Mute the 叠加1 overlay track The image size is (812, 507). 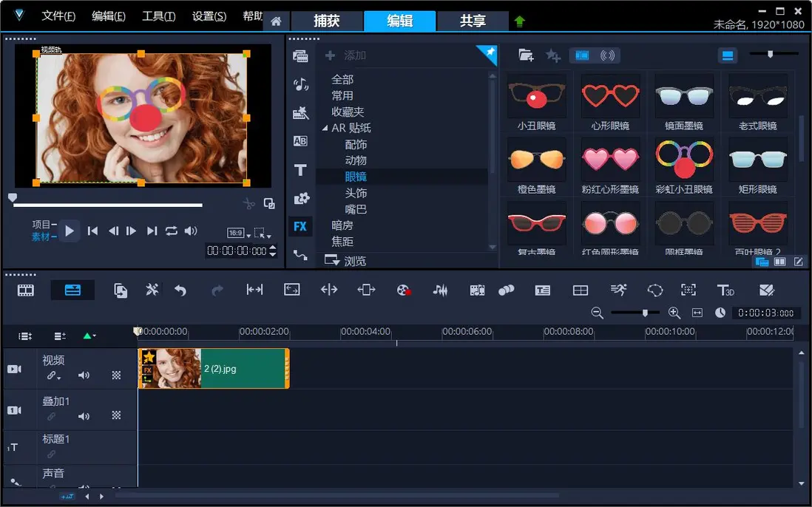(x=84, y=416)
